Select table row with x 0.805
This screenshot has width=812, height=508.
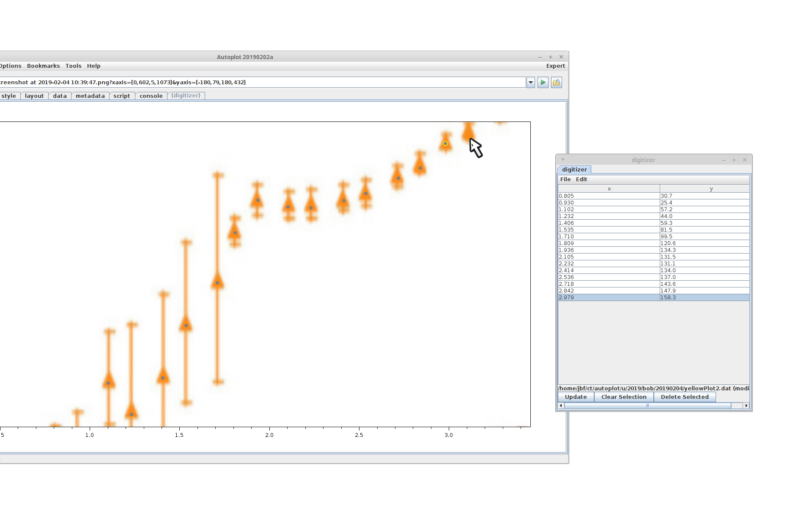[x=654, y=196]
